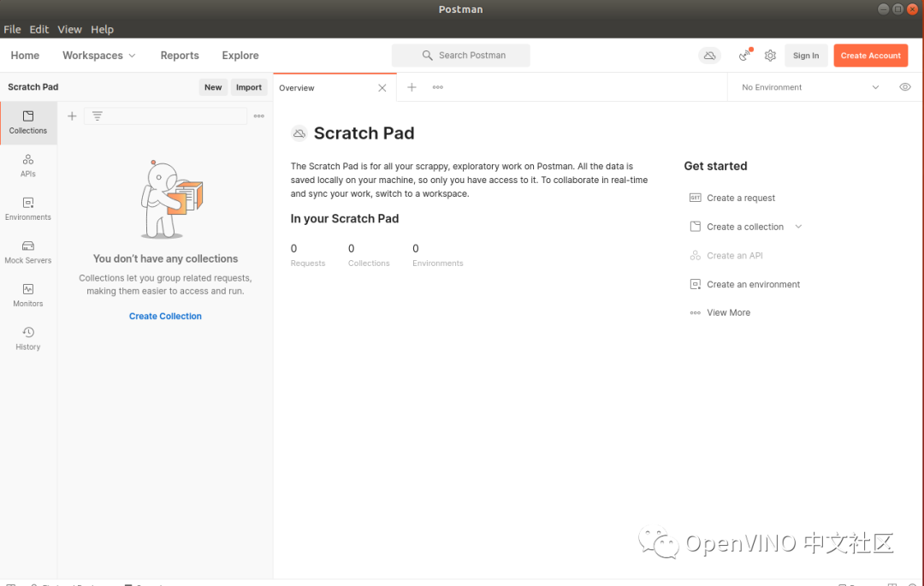
Task: Open tab options three-dots menu
Action: click(x=438, y=87)
